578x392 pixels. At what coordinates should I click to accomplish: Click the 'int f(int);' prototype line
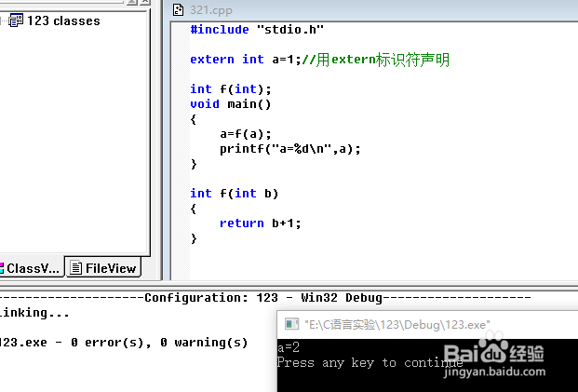[231, 89]
